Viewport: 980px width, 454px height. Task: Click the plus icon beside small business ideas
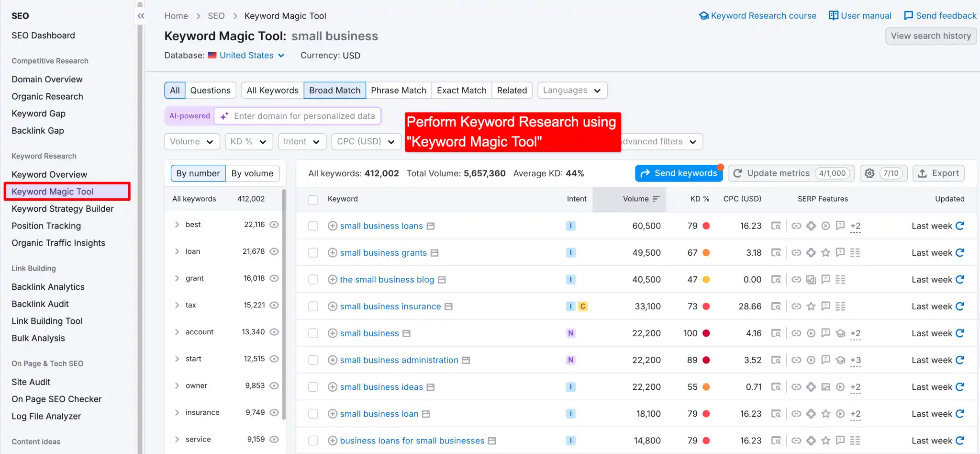click(x=332, y=386)
